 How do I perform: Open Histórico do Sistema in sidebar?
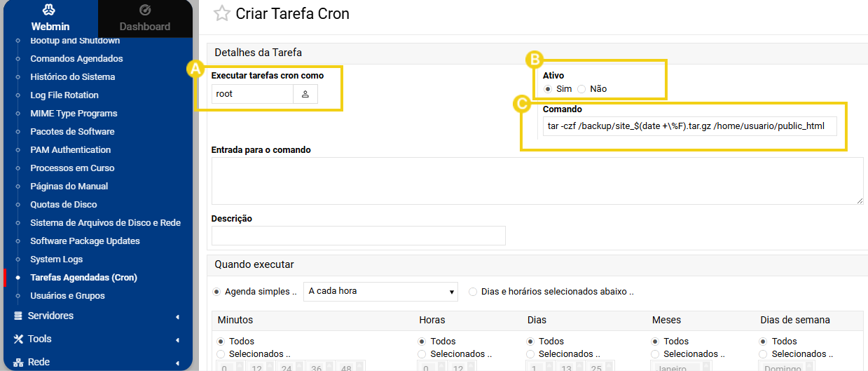(73, 77)
